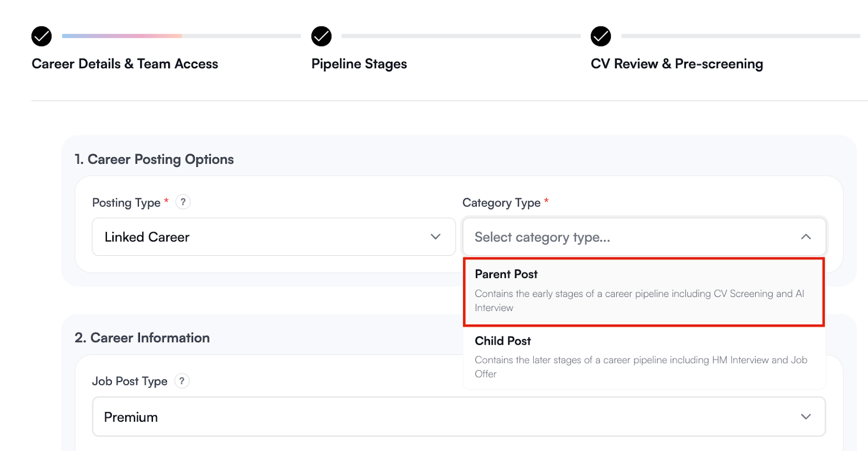868x451 pixels.
Task: Go to Career Details & Team Access step
Action: 125,64
